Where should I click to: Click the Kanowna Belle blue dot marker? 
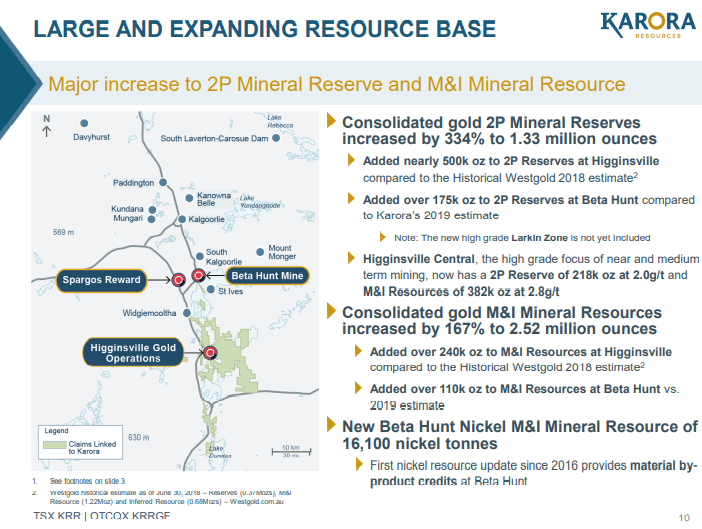(189, 198)
